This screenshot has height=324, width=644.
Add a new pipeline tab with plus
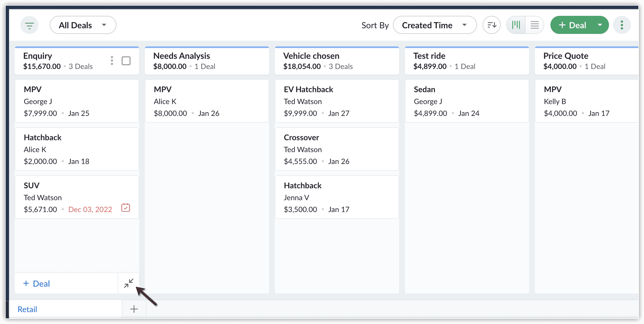click(x=134, y=309)
